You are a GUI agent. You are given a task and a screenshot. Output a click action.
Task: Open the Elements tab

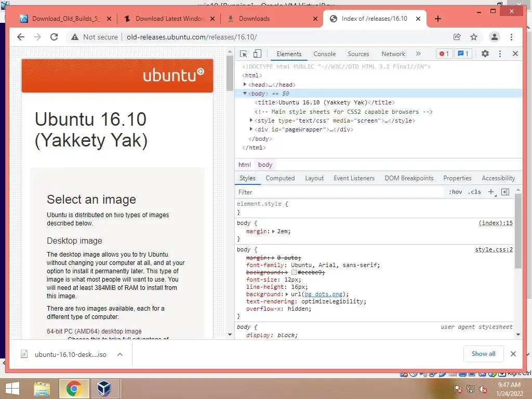[289, 54]
